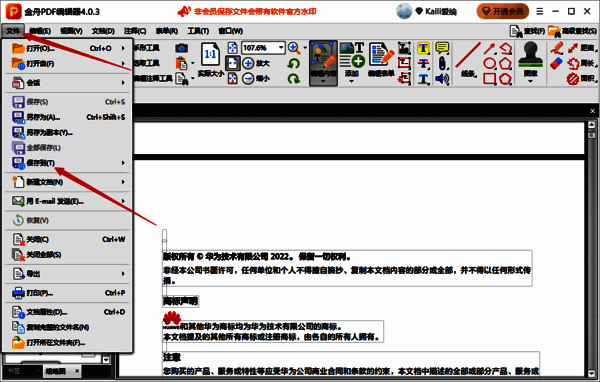Click the rotate clockwise green arrow

click(293, 79)
